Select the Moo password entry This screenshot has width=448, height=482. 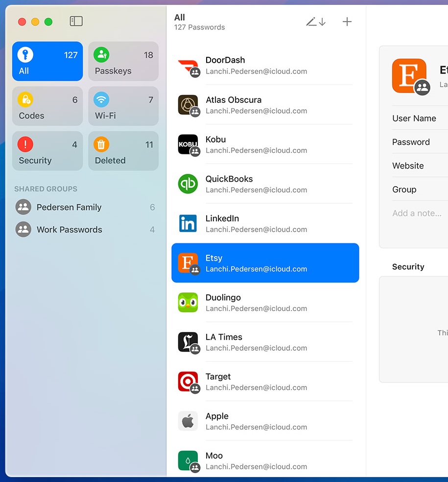[x=265, y=460]
